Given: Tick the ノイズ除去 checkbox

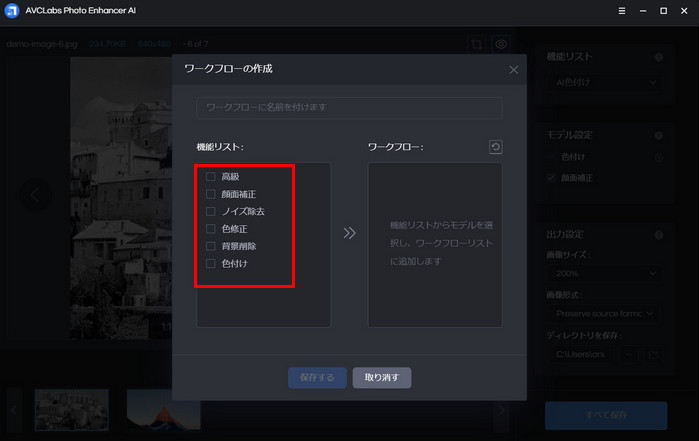Looking at the screenshot, I should 210,212.
